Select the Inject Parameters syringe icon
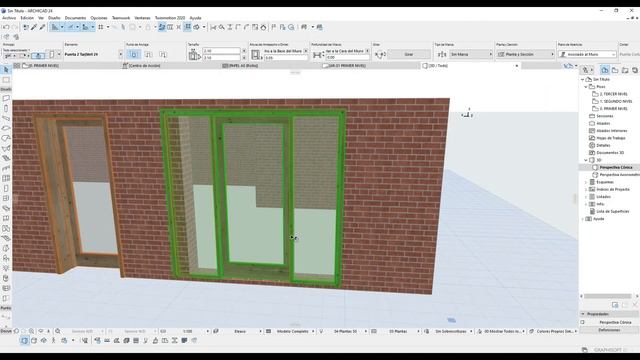Viewport: 640px width, 360px height. [42, 27]
